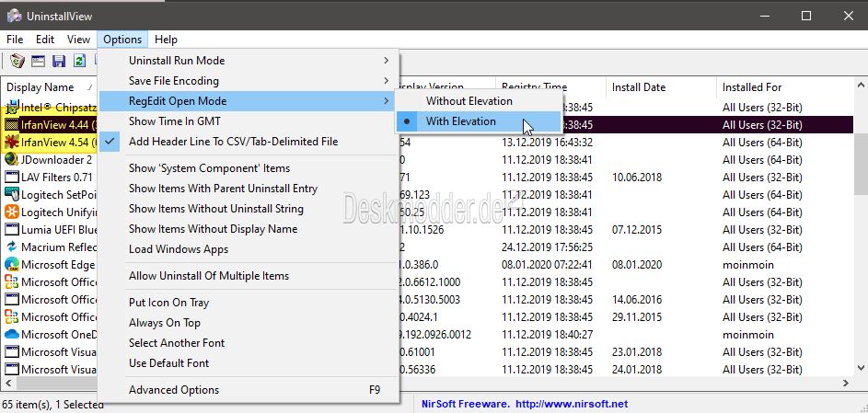Click install date '14.06.2016' cell
This screenshot has width=868, height=413.
click(x=637, y=300)
